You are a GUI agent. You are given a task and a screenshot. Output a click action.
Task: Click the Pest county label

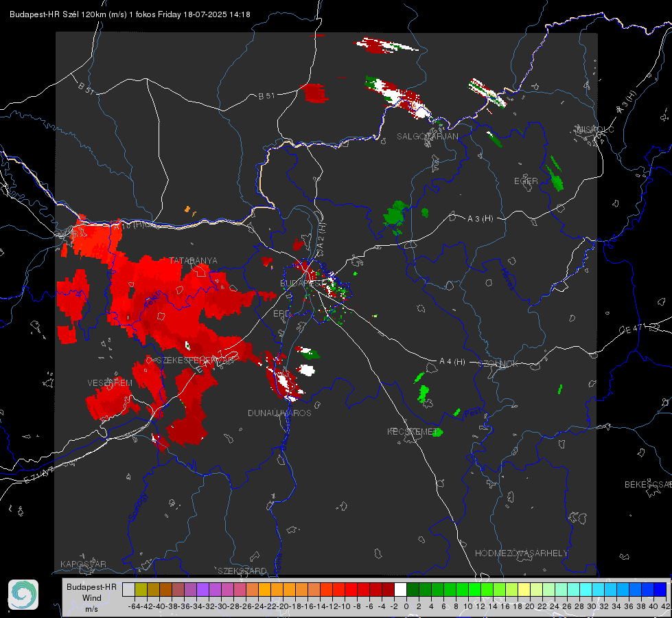[x=472, y=413]
